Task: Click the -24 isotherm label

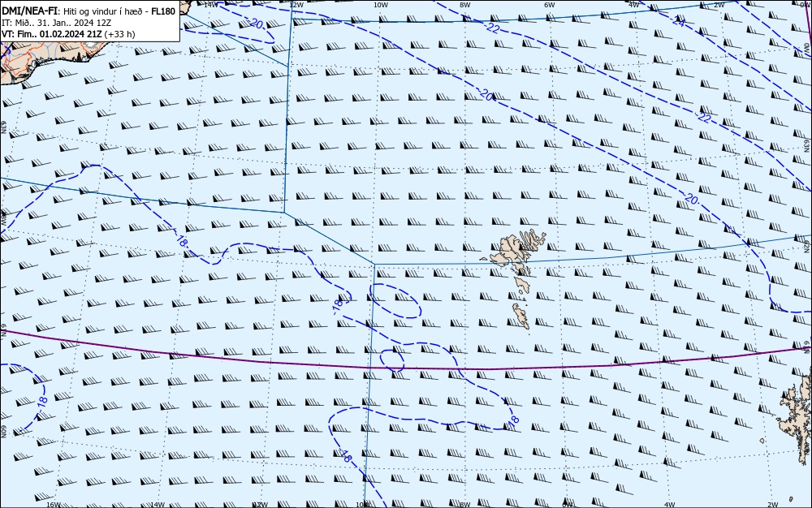Action: click(677, 20)
